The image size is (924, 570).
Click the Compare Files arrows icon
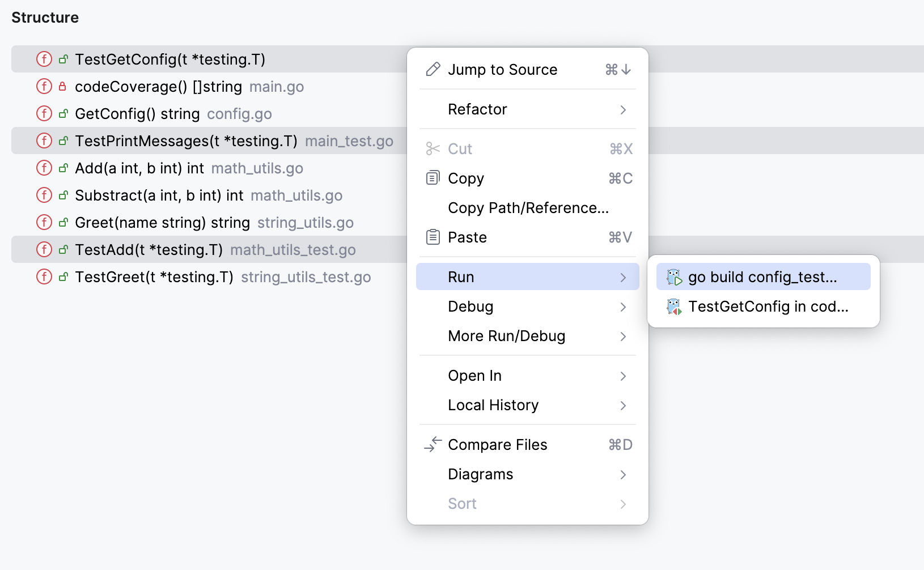point(433,444)
